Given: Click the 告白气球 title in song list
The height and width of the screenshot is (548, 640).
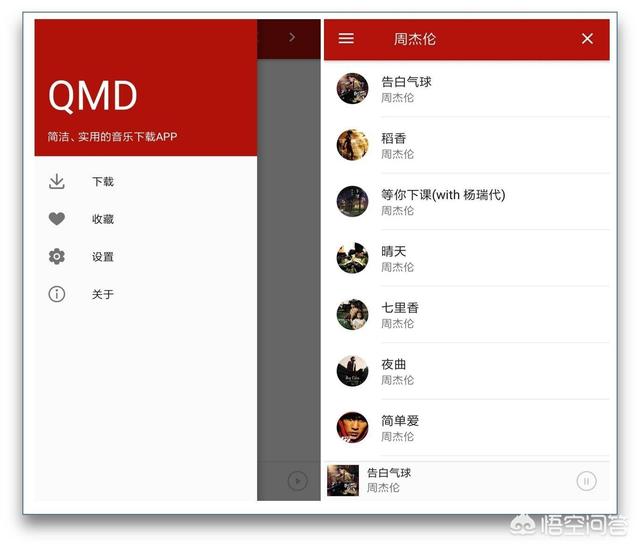Looking at the screenshot, I should [406, 82].
